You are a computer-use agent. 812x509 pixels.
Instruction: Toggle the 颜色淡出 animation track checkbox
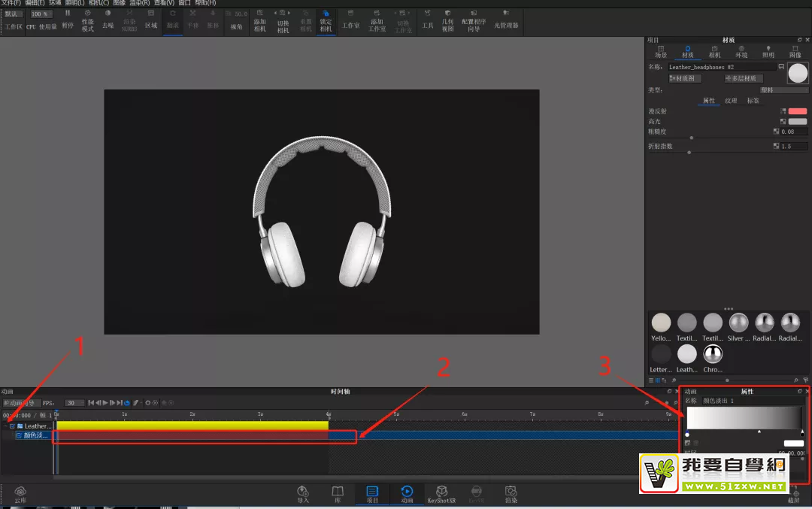click(19, 435)
